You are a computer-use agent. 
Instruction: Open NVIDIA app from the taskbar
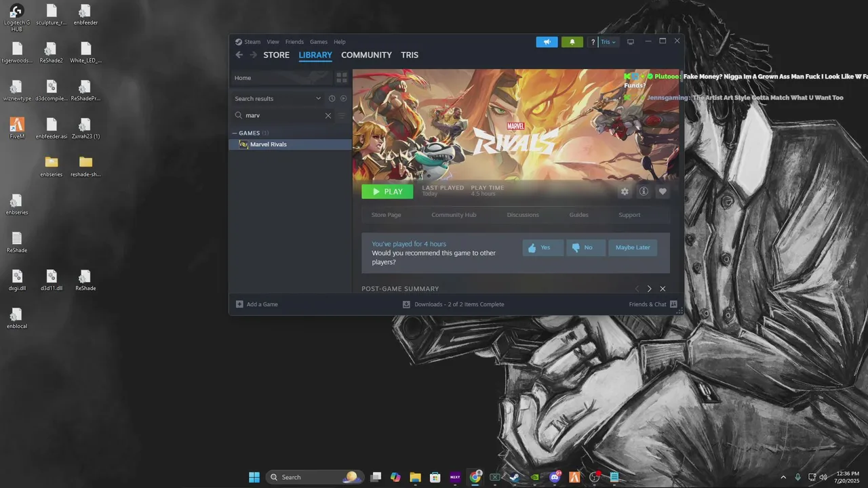535,477
